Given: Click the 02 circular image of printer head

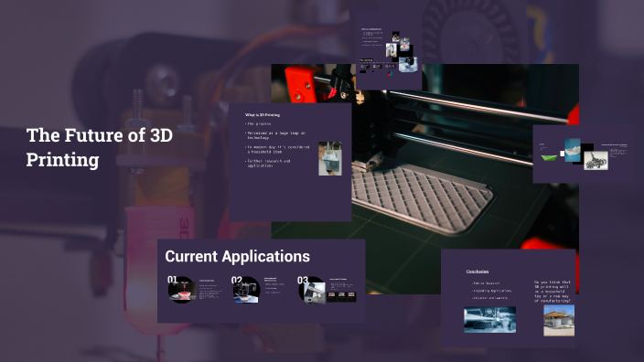Looking at the screenshot, I should (246, 290).
